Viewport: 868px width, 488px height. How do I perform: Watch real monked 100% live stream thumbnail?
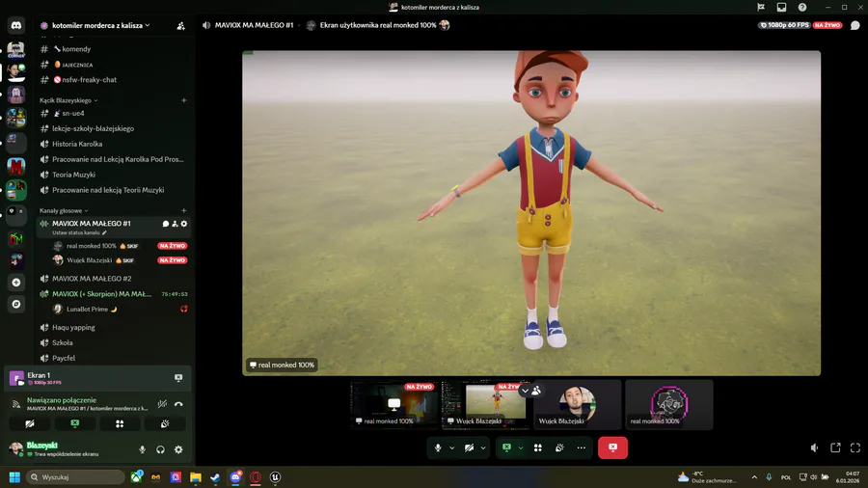[394, 404]
